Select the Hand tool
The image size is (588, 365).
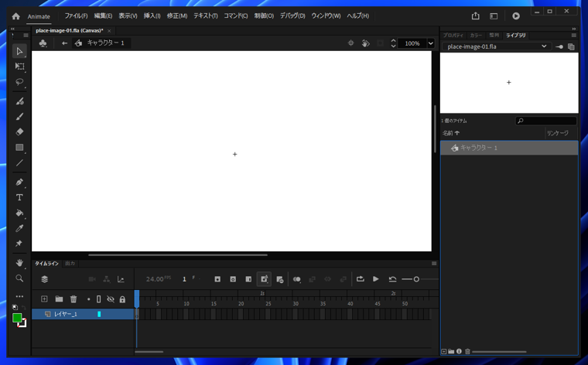(x=19, y=263)
